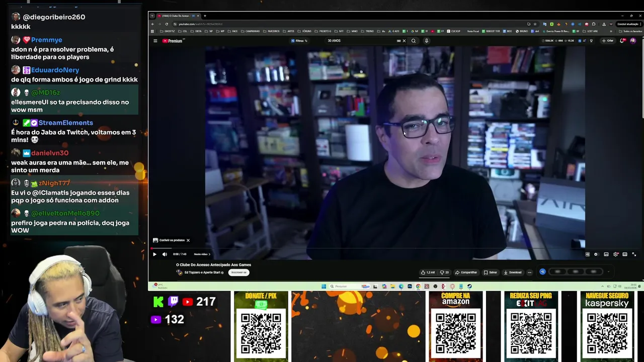Open Microsoft Edge from the taskbar

[x=401, y=286]
